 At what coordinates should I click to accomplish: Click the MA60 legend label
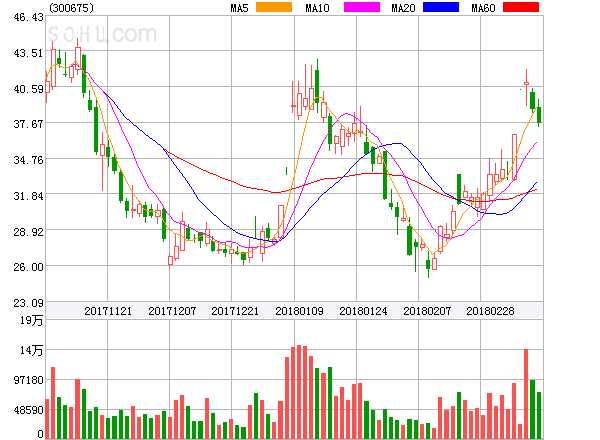click(483, 8)
